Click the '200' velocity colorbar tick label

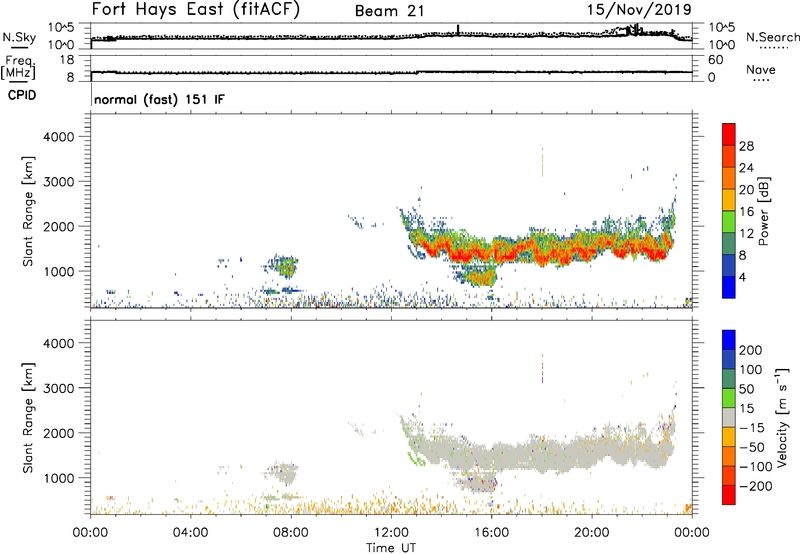coord(751,350)
